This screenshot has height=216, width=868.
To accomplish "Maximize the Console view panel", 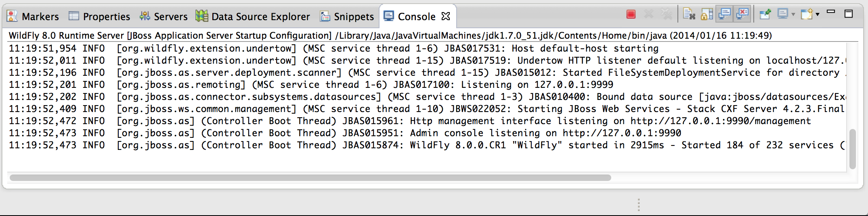I will [x=849, y=14].
